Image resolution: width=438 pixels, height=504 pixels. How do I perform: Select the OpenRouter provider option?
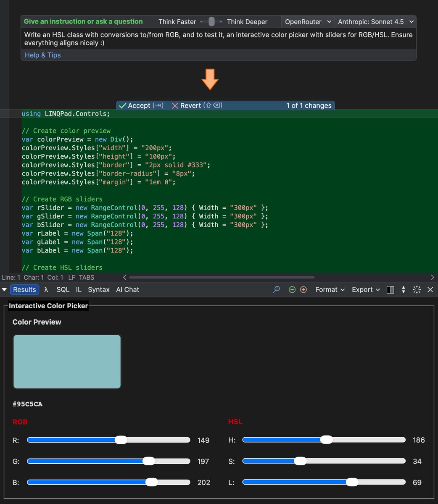click(307, 21)
